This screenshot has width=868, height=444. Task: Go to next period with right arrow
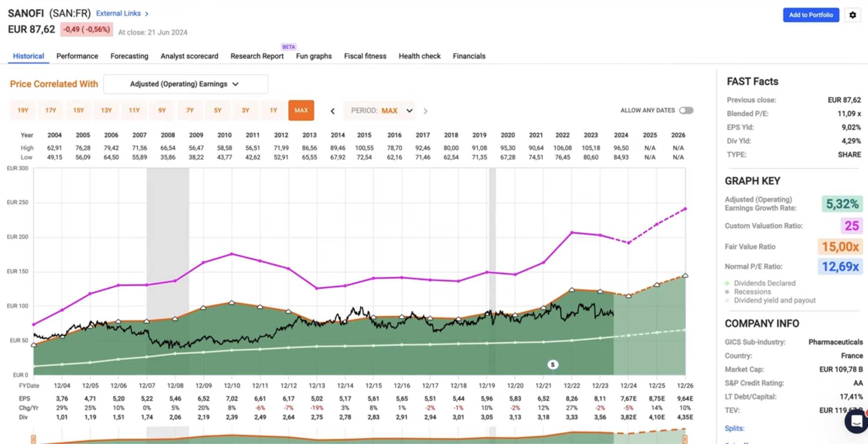[425, 111]
